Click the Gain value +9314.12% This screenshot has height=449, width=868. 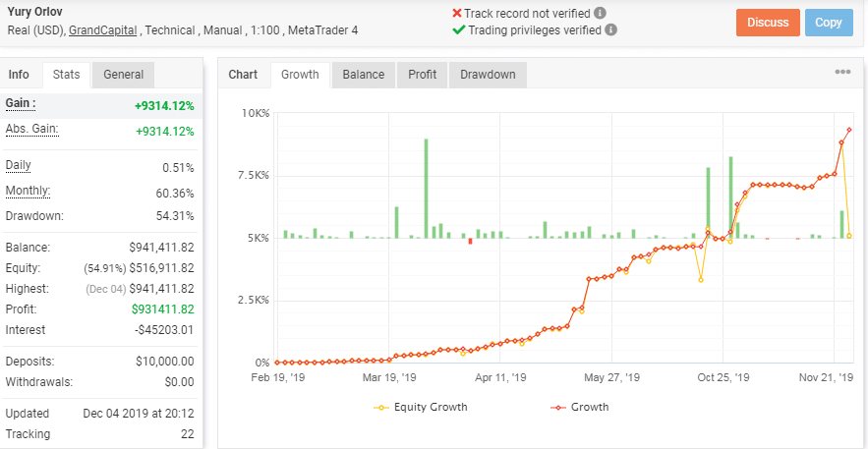[x=164, y=106]
